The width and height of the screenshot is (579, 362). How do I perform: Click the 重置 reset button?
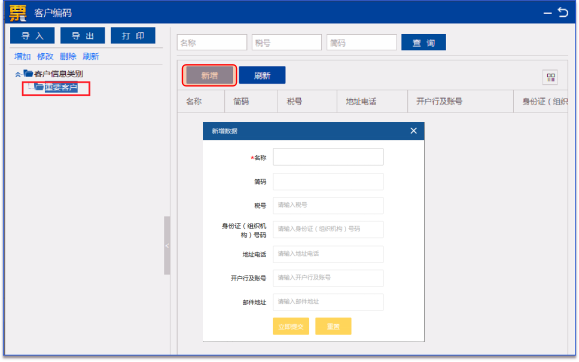tap(333, 327)
